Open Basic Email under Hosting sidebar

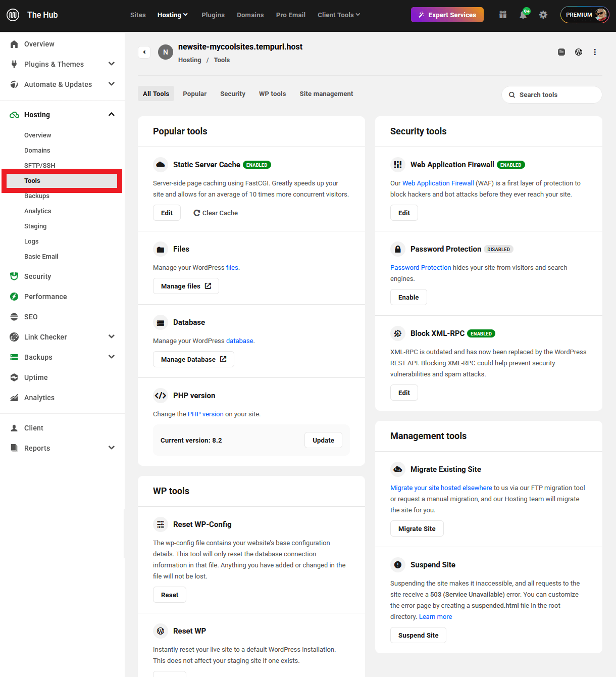pos(41,256)
